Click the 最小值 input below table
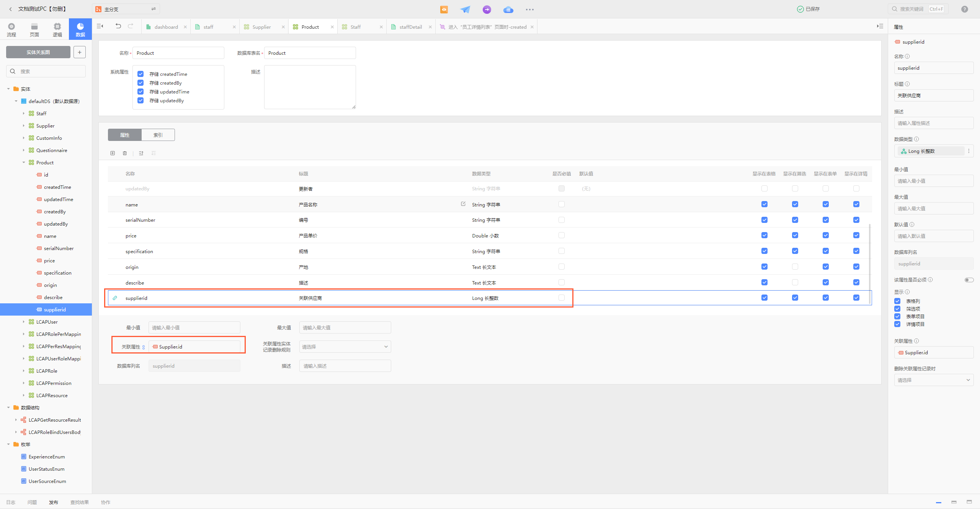Screen dimensions: 980x509 click(x=194, y=327)
